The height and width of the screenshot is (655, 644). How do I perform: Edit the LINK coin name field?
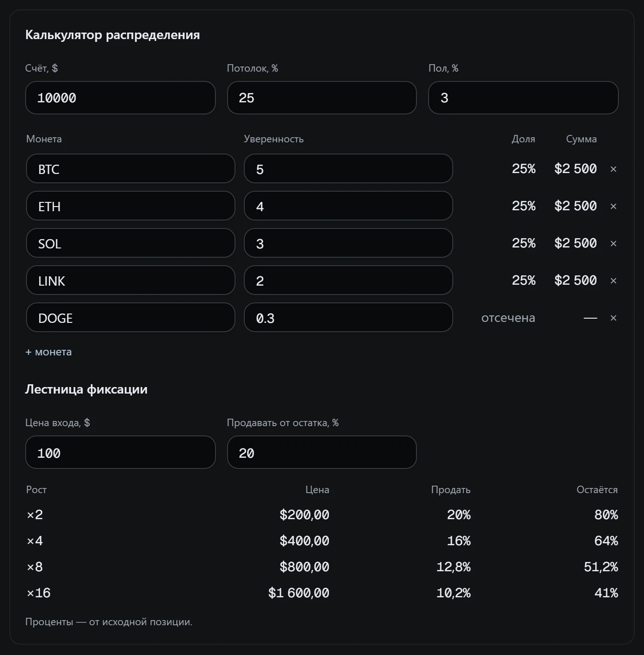coord(131,280)
